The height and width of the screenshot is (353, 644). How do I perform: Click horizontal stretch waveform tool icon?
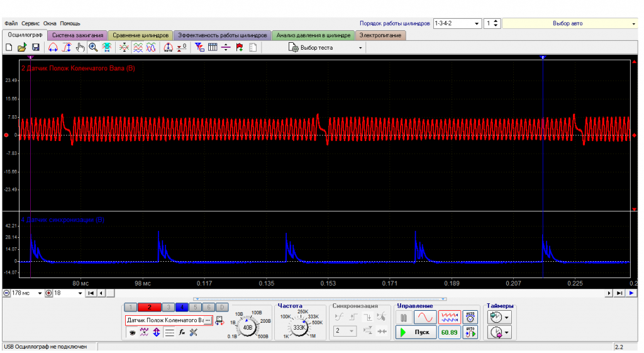pyautogui.click(x=53, y=48)
